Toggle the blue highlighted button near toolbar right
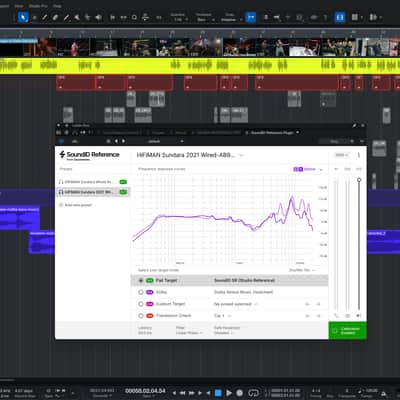400x400 pixels. [340, 17]
